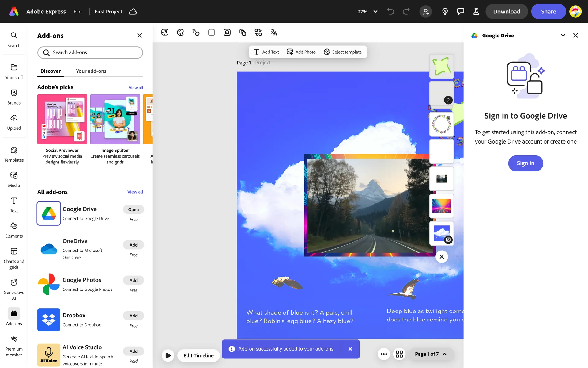Switch to the Your add-ons tab

(x=91, y=71)
